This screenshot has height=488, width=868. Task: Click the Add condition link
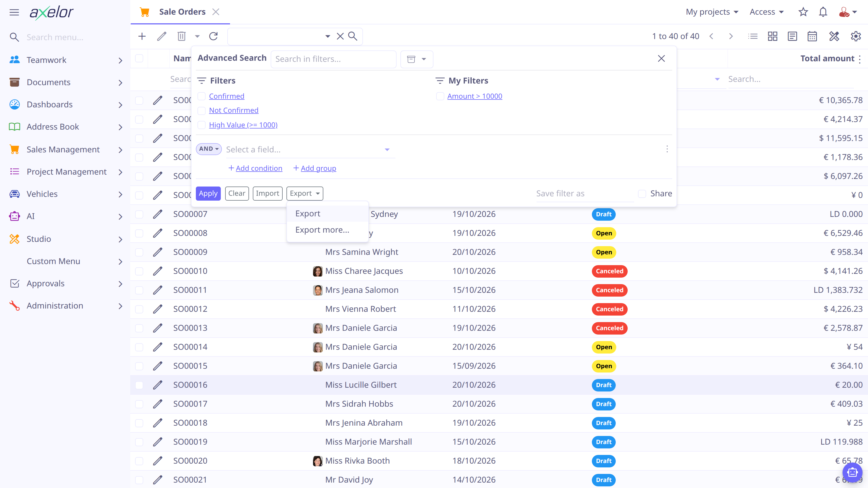[255, 168]
